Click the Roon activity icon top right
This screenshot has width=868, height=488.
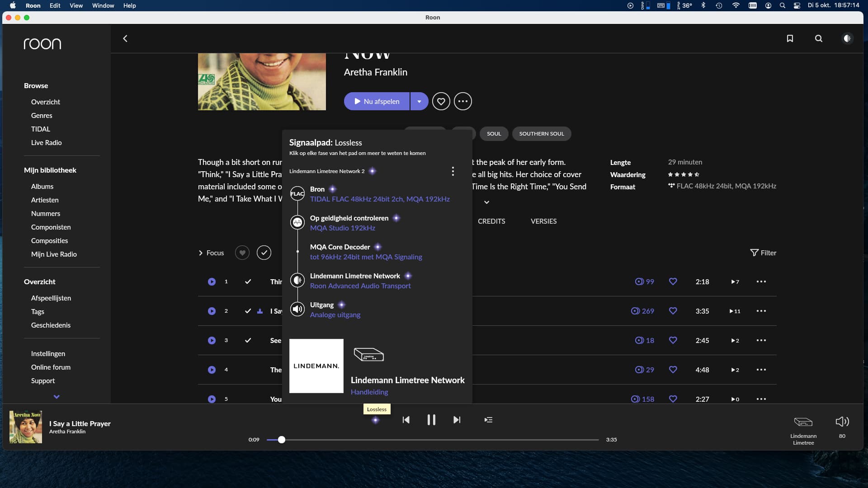(847, 38)
